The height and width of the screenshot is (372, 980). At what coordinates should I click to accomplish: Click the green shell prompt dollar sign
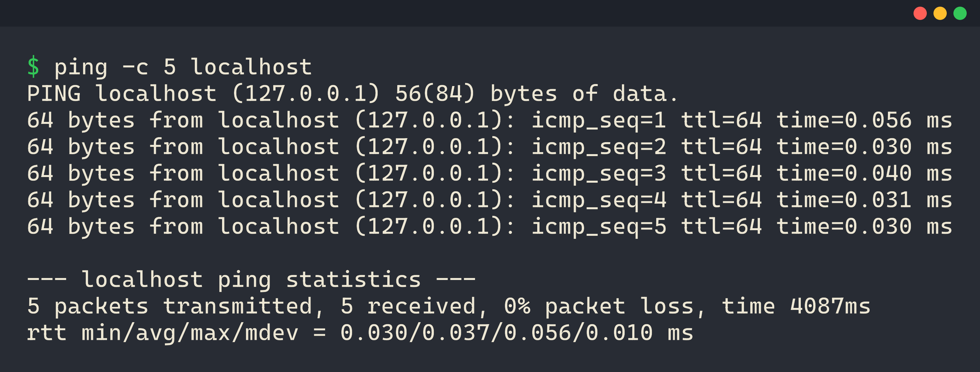click(x=34, y=66)
